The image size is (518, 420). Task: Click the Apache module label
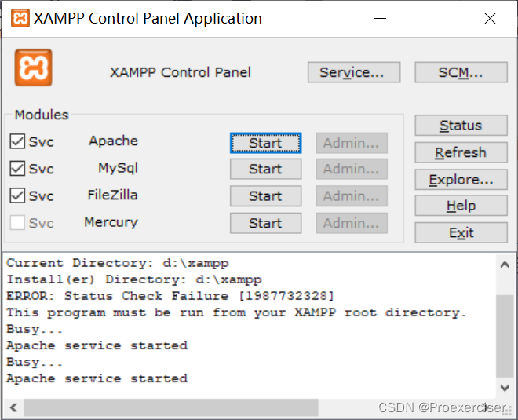click(x=113, y=141)
